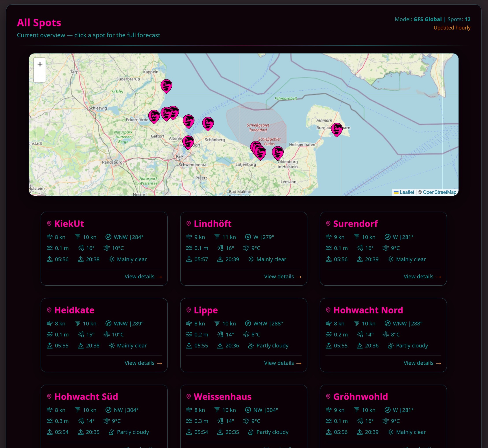Click the Gröhnwohld spot heading
This screenshot has width=488, height=448.
pos(360,397)
